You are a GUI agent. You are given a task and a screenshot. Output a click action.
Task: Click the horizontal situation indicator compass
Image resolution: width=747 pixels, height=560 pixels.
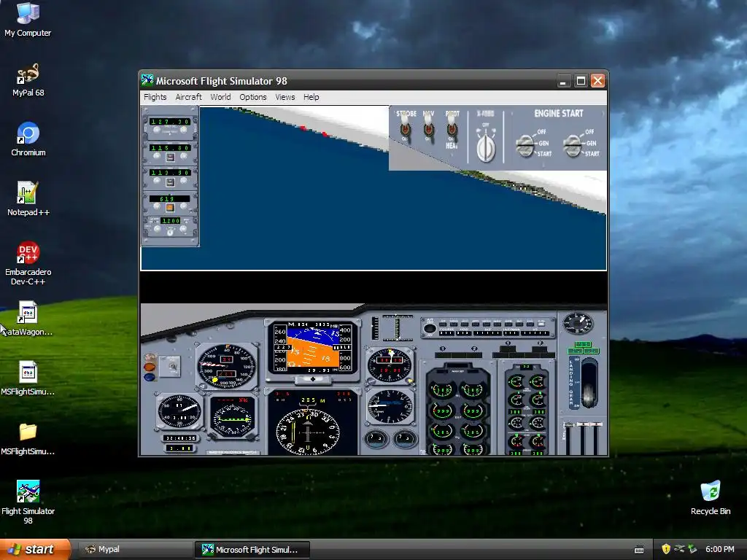point(308,432)
